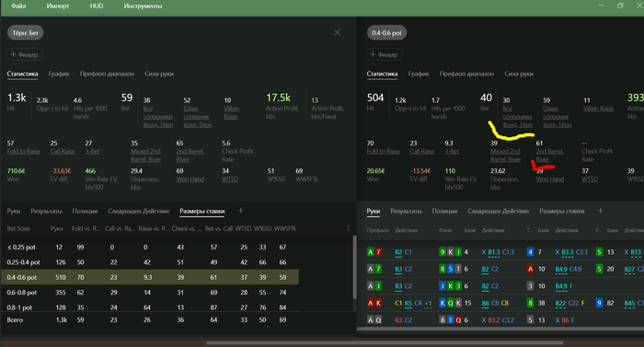Select the 0.6-0.8 pot row
The width and height of the screenshot is (644, 347).
150,293
